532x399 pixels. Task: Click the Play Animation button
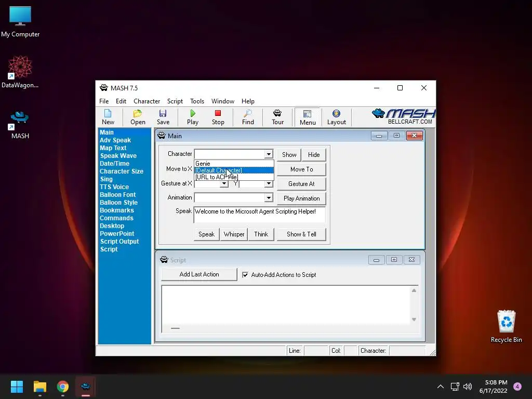[301, 198]
